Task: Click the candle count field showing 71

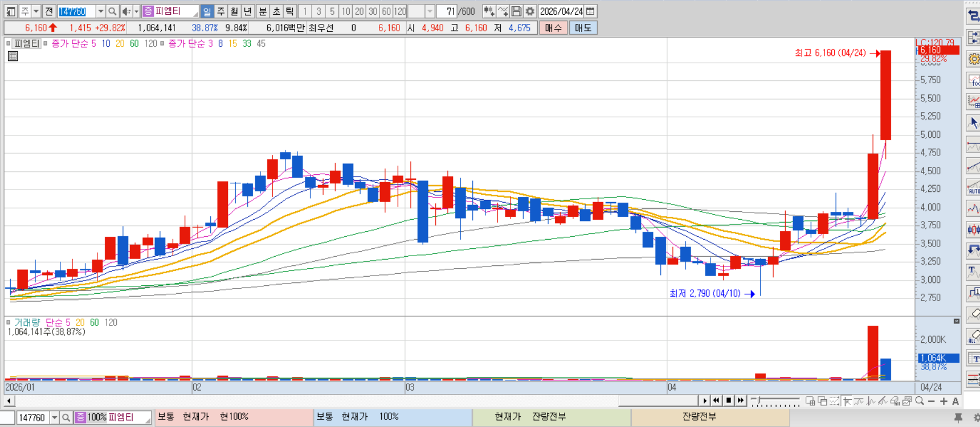Action: coord(447,11)
